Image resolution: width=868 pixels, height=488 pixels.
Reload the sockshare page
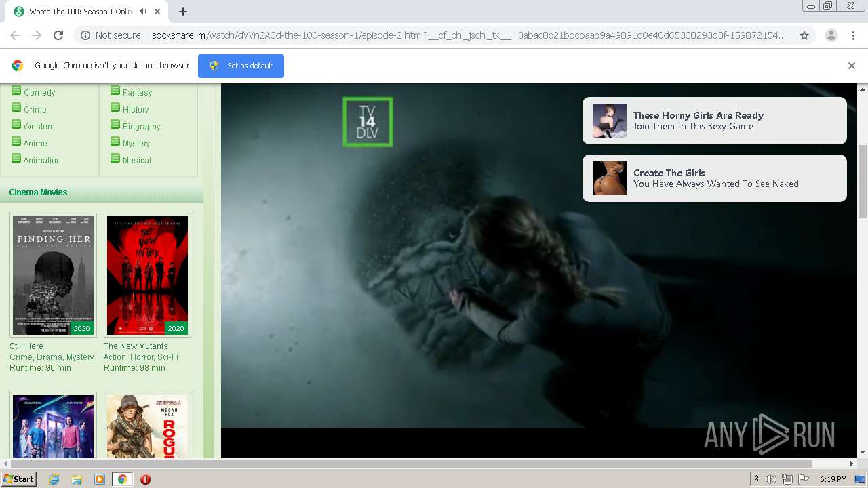click(x=58, y=35)
